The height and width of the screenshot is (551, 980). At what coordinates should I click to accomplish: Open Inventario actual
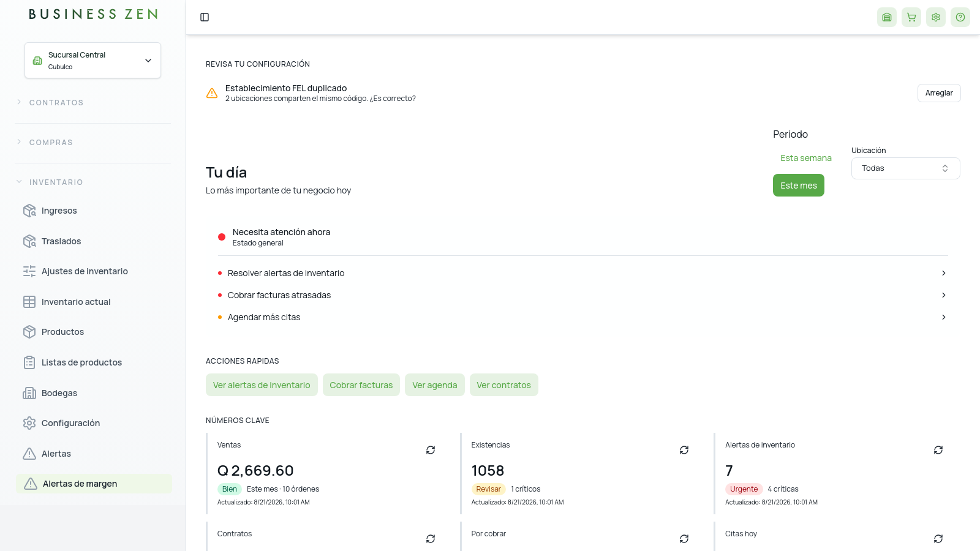(x=93, y=302)
